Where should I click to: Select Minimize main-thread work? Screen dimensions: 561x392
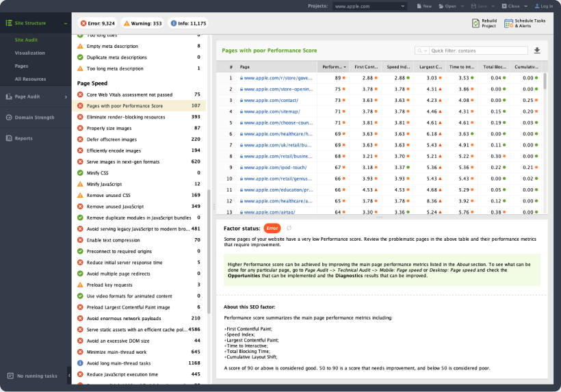pos(140,352)
